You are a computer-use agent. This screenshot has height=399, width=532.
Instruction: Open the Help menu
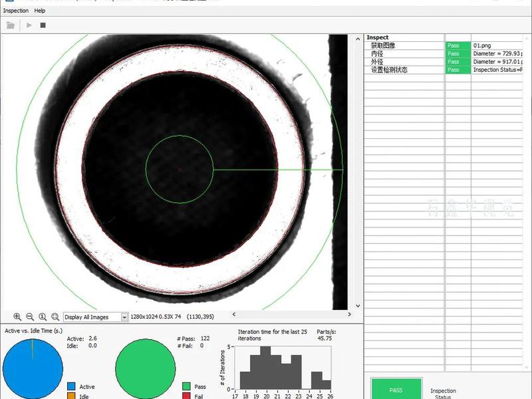point(40,11)
